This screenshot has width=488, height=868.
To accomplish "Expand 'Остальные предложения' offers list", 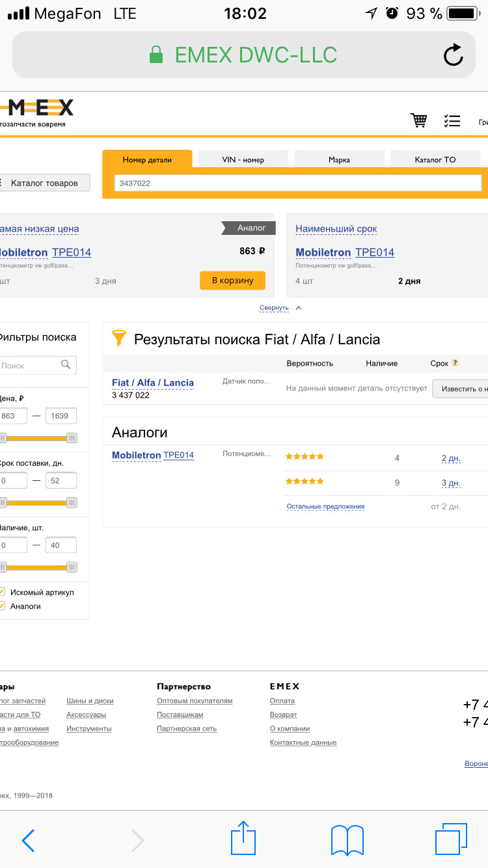I will pyautogui.click(x=325, y=506).
